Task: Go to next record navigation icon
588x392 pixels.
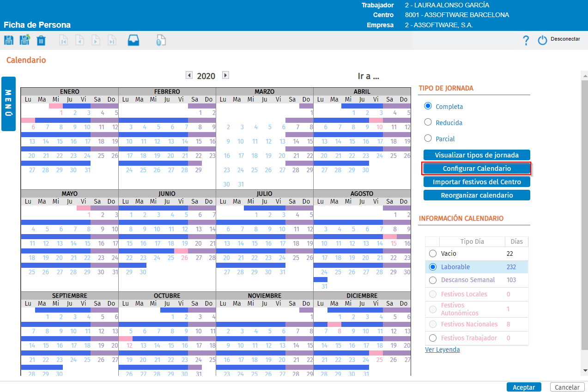Action: pyautogui.click(x=96, y=40)
